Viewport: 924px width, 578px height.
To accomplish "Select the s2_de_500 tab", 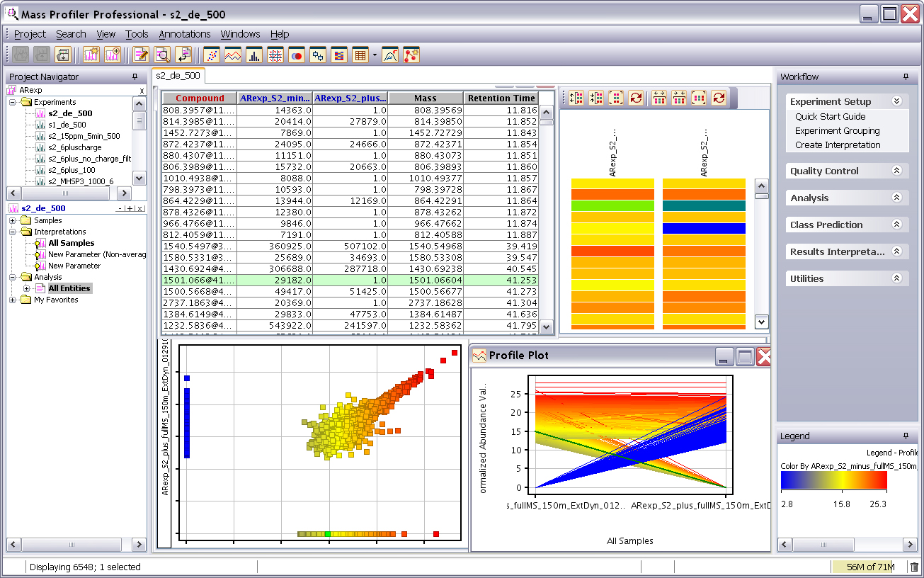I will tap(178, 76).
